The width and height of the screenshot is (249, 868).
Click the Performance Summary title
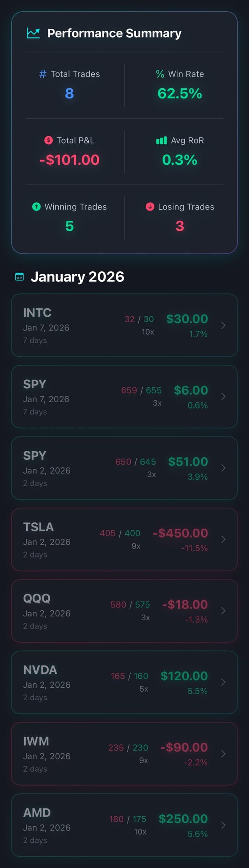114,33
